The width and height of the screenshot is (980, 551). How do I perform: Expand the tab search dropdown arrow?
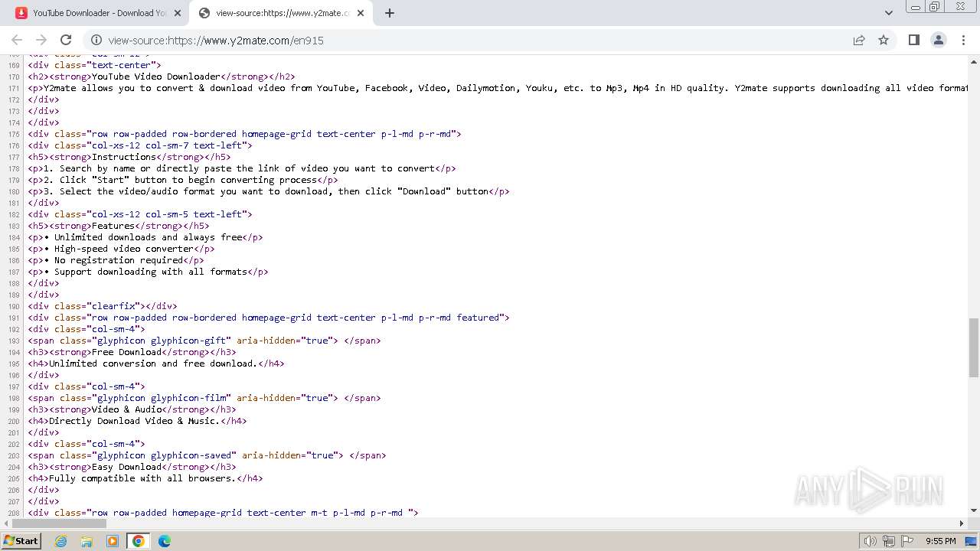point(889,13)
